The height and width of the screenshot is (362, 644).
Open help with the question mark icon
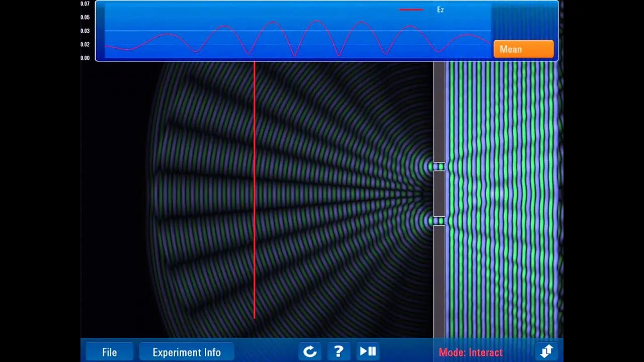point(339,351)
